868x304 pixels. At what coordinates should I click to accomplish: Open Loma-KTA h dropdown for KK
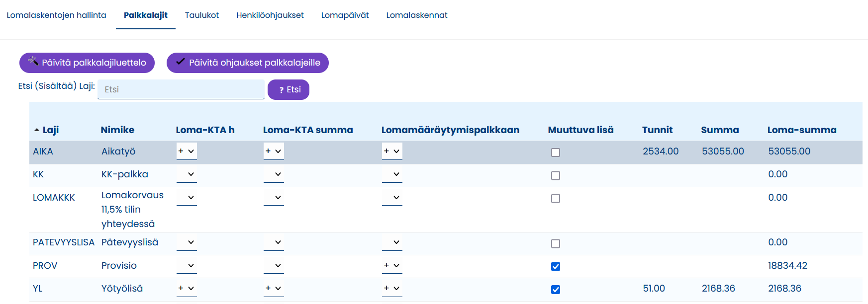[187, 174]
